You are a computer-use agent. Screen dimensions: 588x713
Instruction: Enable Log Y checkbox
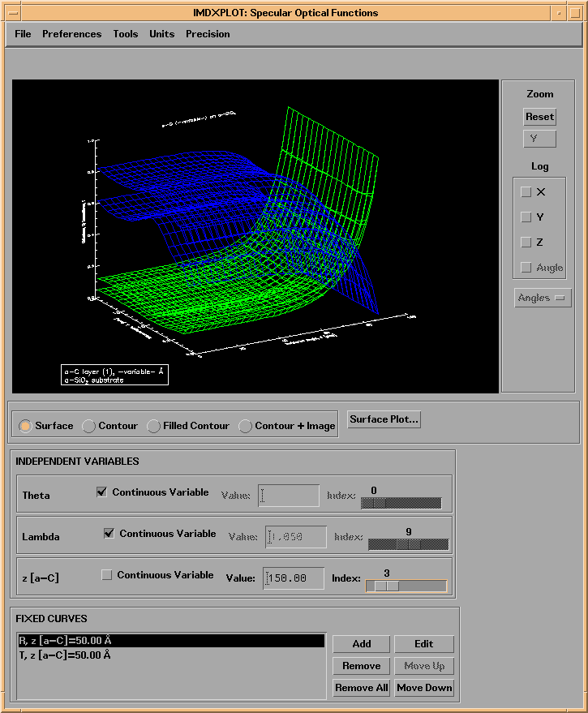526,217
